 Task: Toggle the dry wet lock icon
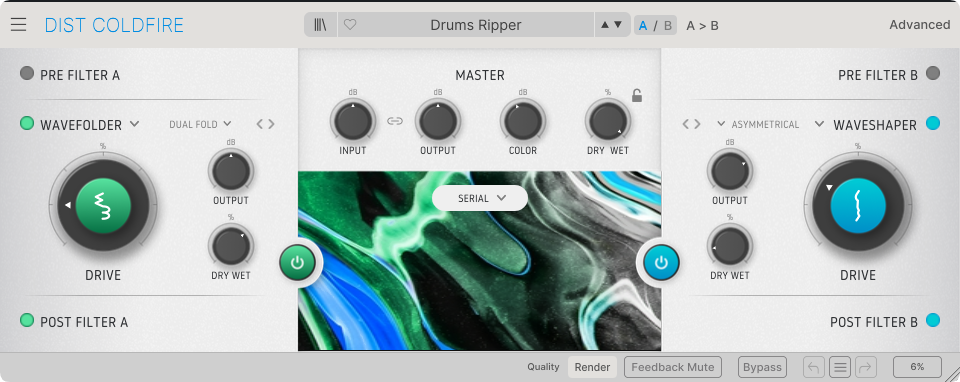tap(637, 96)
